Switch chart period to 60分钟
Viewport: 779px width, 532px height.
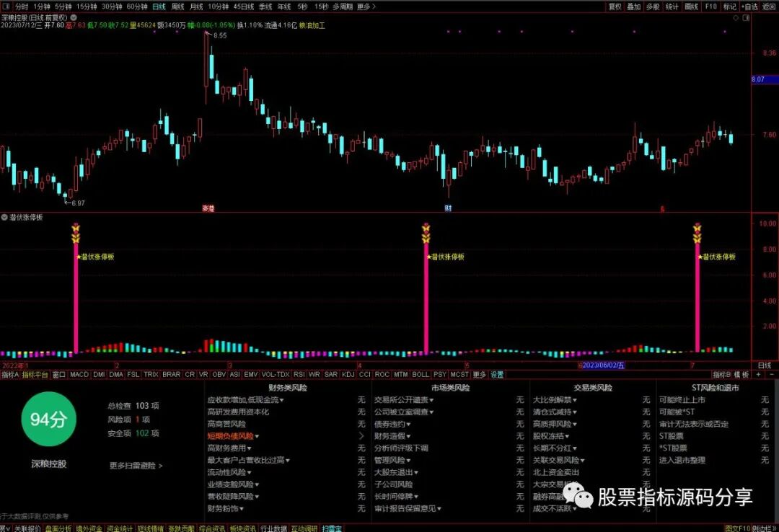click(x=137, y=6)
